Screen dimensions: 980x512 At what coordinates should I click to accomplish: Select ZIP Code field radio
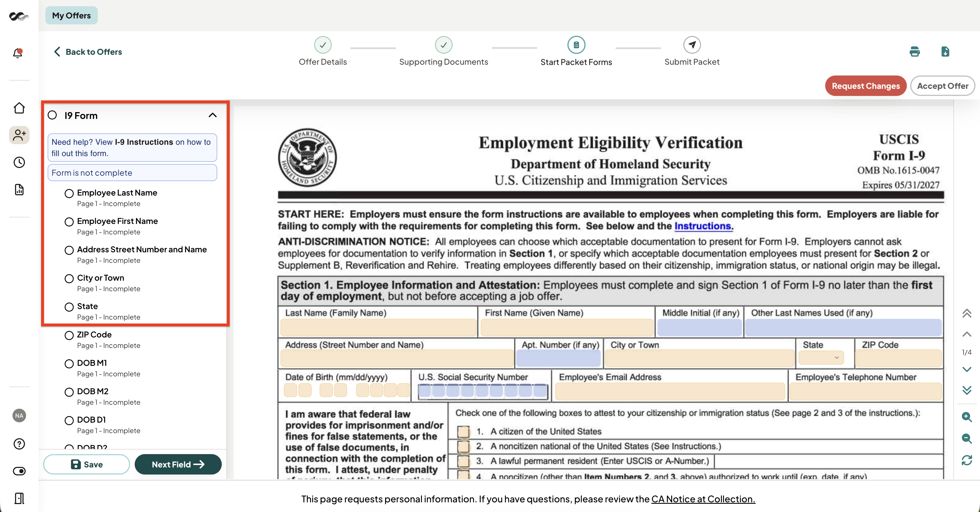tap(69, 335)
